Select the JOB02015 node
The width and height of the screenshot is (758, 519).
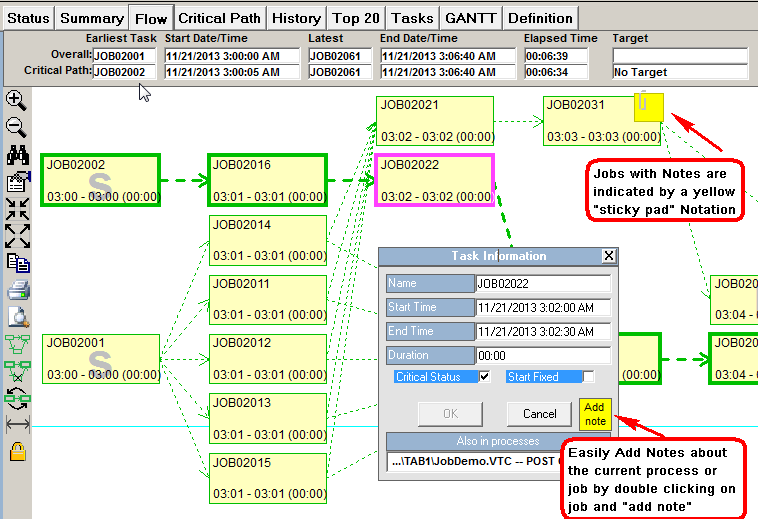[x=268, y=478]
